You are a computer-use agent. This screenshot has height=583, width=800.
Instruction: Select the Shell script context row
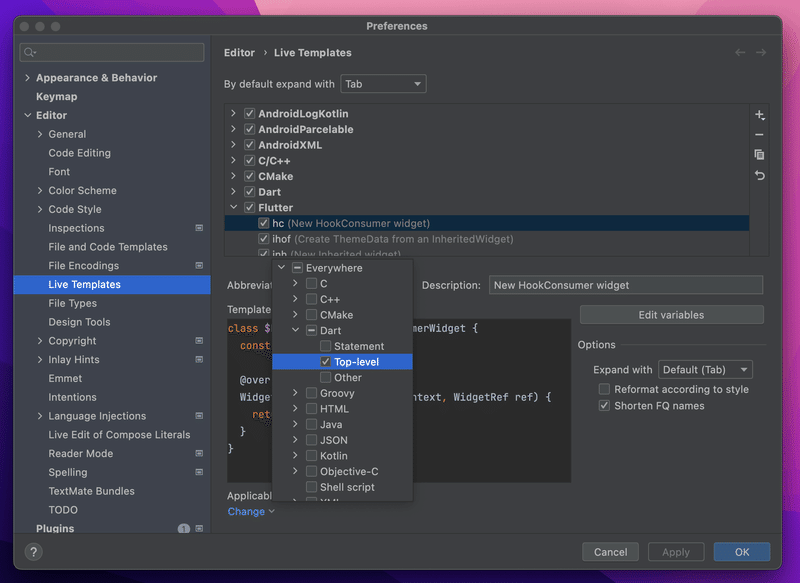(x=342, y=487)
